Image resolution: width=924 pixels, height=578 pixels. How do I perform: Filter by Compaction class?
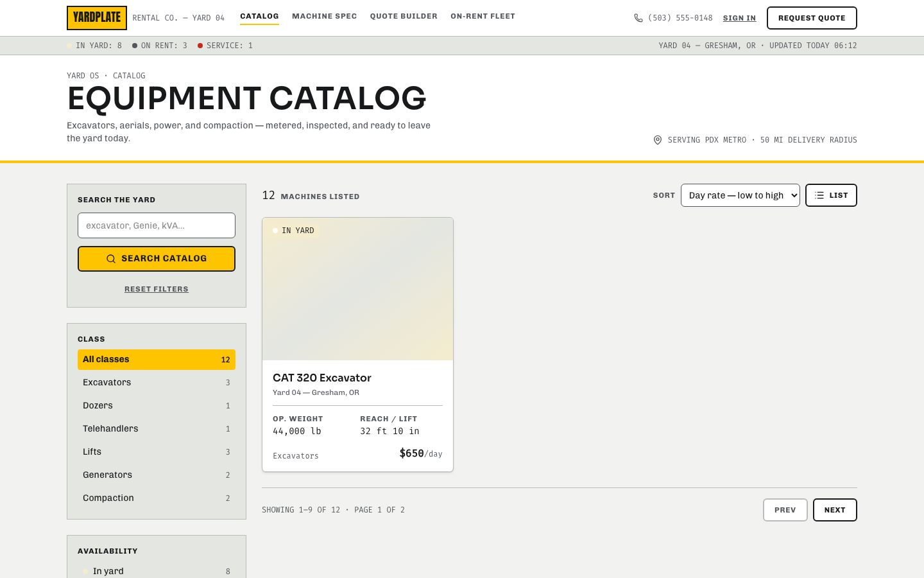pyautogui.click(x=157, y=498)
